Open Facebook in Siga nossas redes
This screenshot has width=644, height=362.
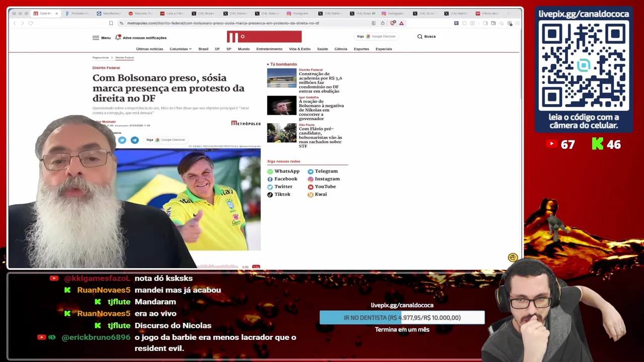(282, 179)
